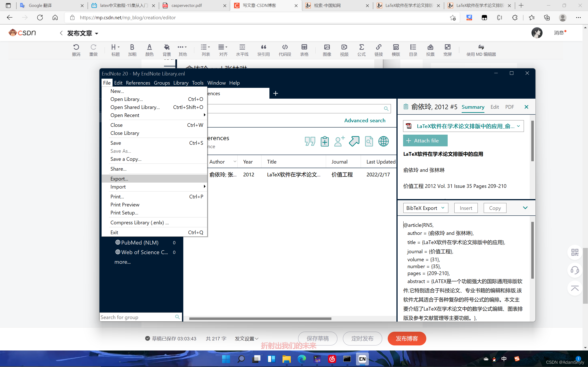Choose Export... in the File menu

click(x=119, y=179)
